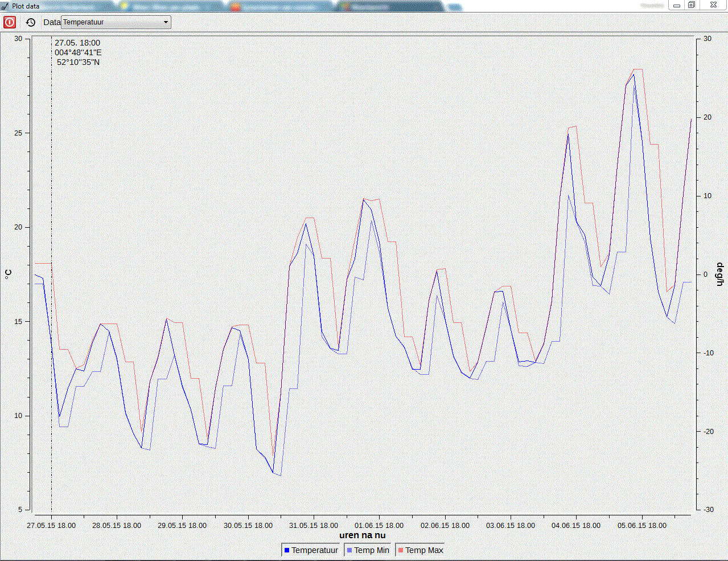Toggle the Temp Max series legend entry
This screenshot has height=561, width=728.
coord(420,550)
